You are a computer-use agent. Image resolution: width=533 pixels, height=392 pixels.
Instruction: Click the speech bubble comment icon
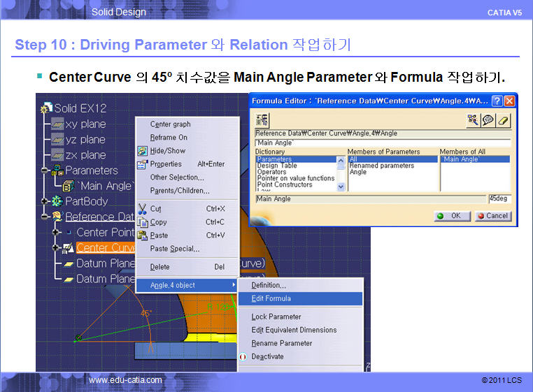pos(488,120)
